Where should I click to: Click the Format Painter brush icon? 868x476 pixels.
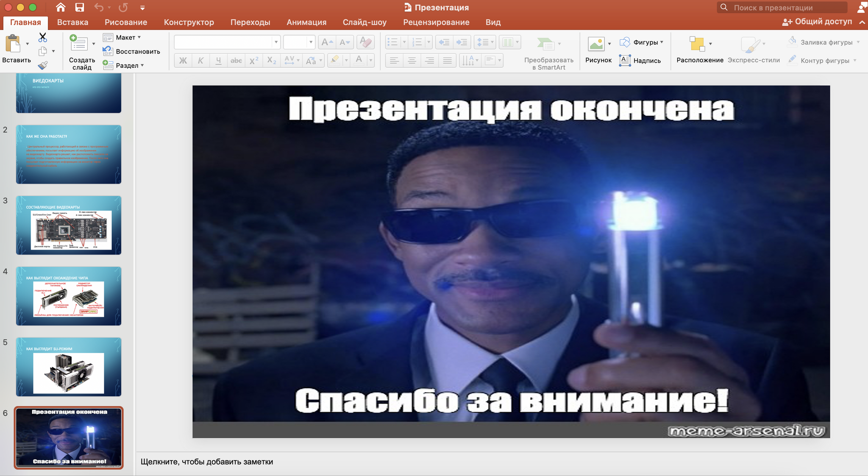(42, 65)
